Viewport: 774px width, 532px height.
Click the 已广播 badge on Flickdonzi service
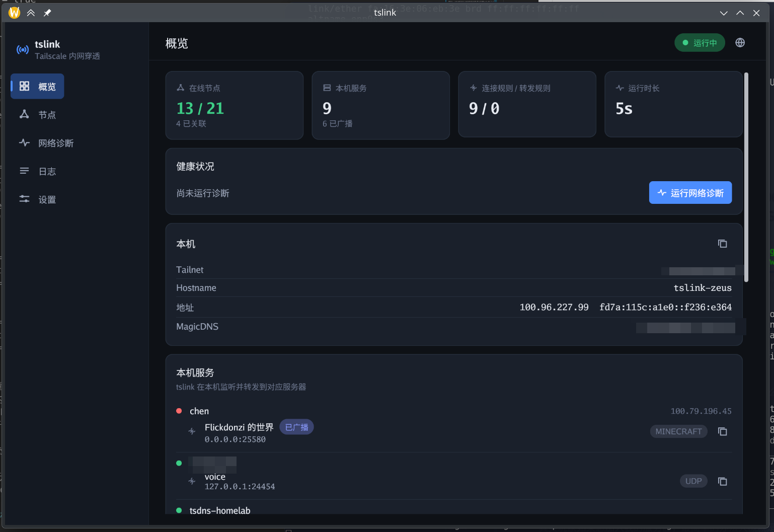click(296, 427)
